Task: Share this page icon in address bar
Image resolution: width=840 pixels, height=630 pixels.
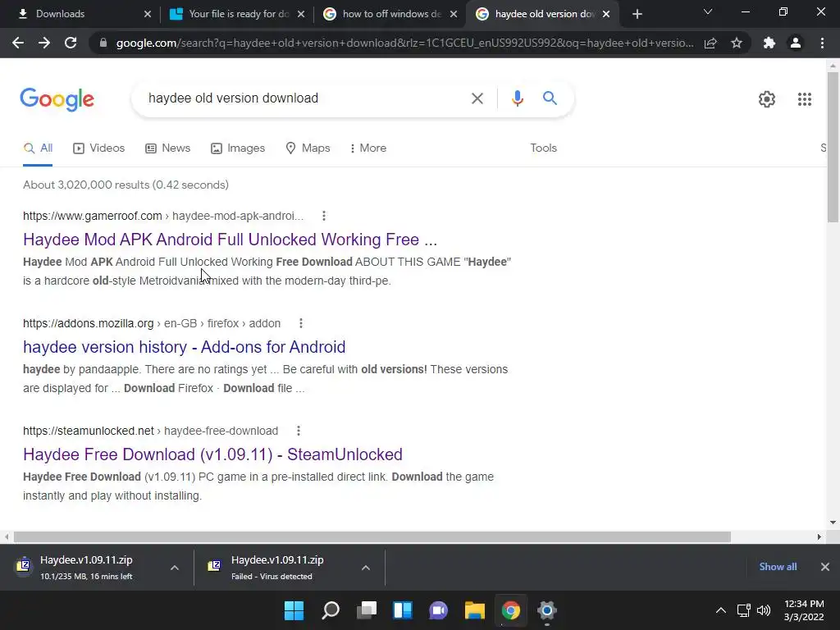Action: [x=710, y=43]
